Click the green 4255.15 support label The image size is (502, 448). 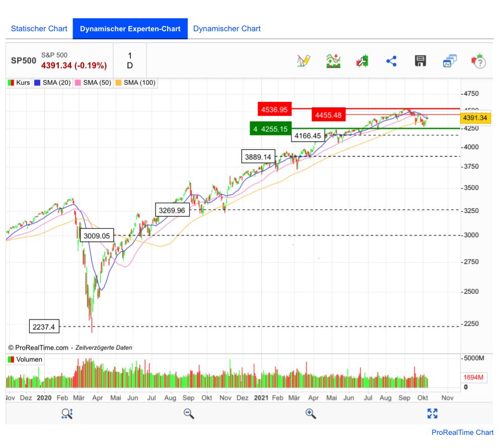[270, 129]
